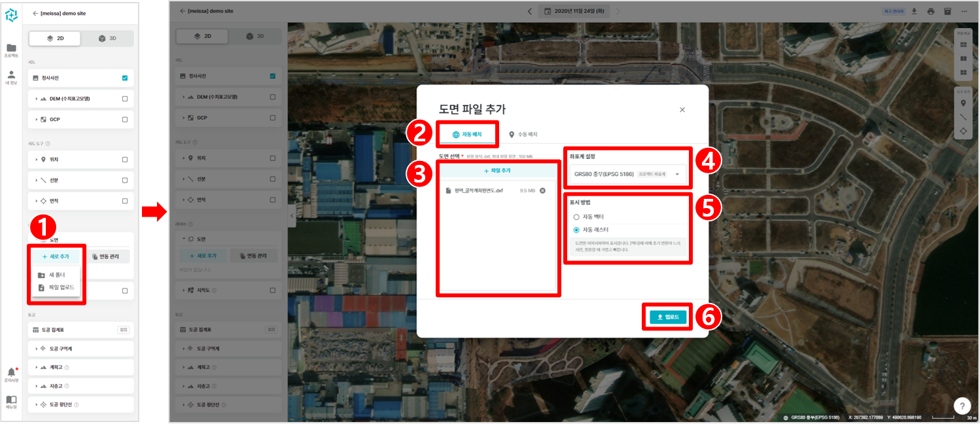Click the download icon in top bar
The width and height of the screenshot is (980, 424).
pyautogui.click(x=913, y=11)
